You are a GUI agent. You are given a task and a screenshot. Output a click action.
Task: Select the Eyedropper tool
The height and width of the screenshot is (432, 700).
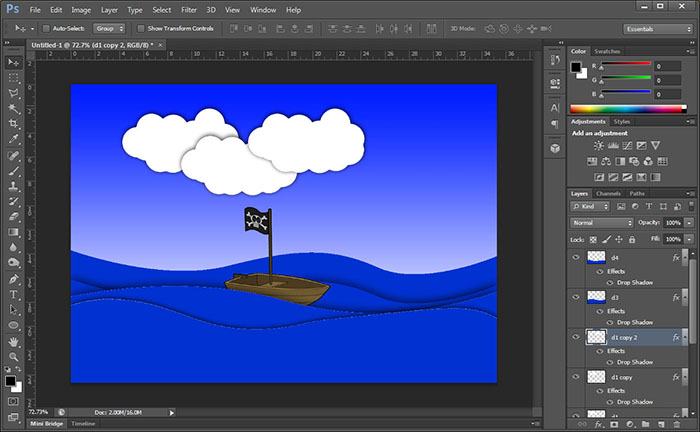pos(14,139)
